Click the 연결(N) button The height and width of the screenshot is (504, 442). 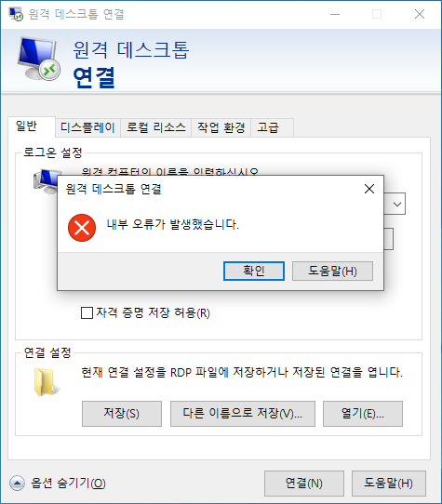pos(304,484)
